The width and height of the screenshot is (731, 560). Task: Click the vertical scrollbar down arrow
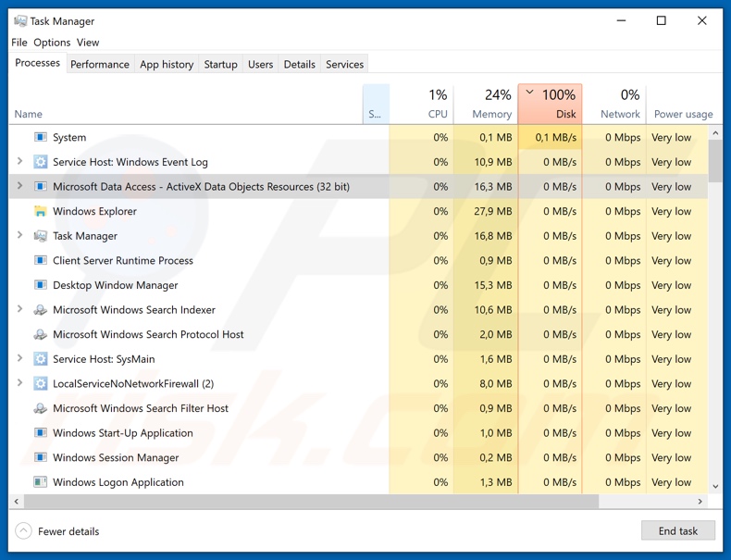(x=715, y=486)
